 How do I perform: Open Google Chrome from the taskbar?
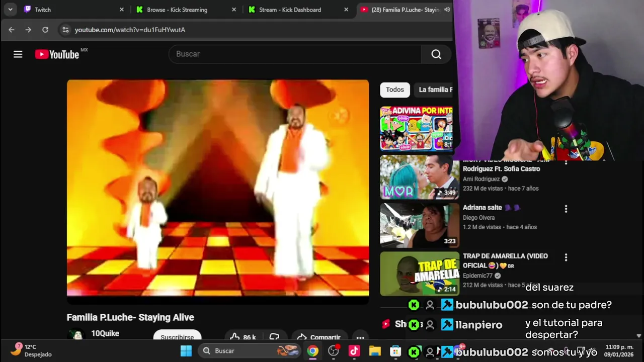coord(313,351)
